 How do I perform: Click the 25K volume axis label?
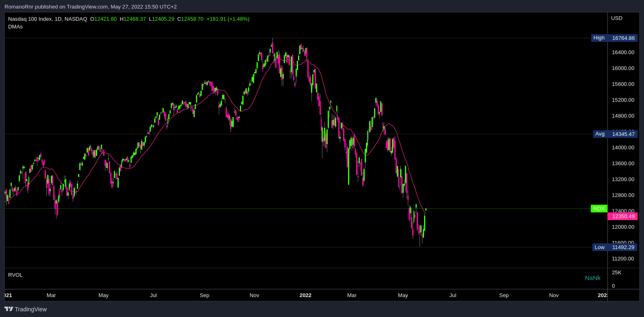(616, 272)
